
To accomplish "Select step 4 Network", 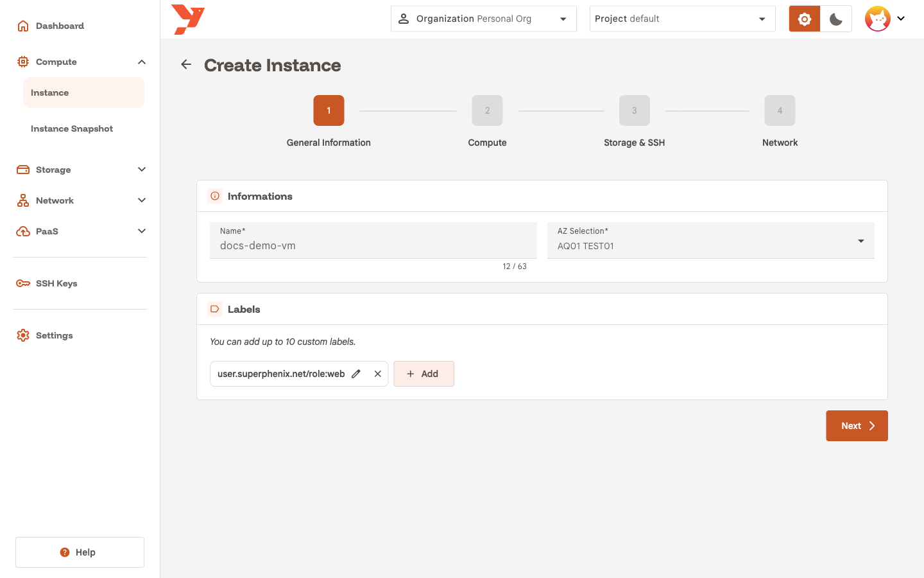I will 780,110.
